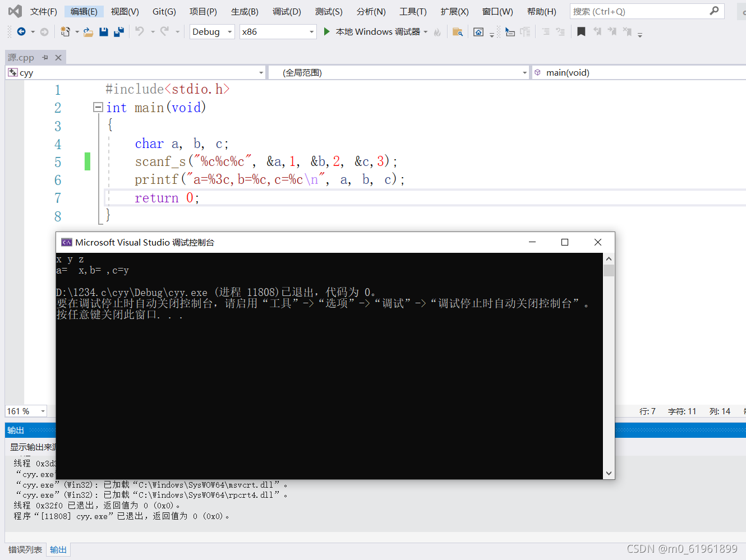Click the 输出 panel header
Screen dimensions: 746x560
(x=16, y=431)
